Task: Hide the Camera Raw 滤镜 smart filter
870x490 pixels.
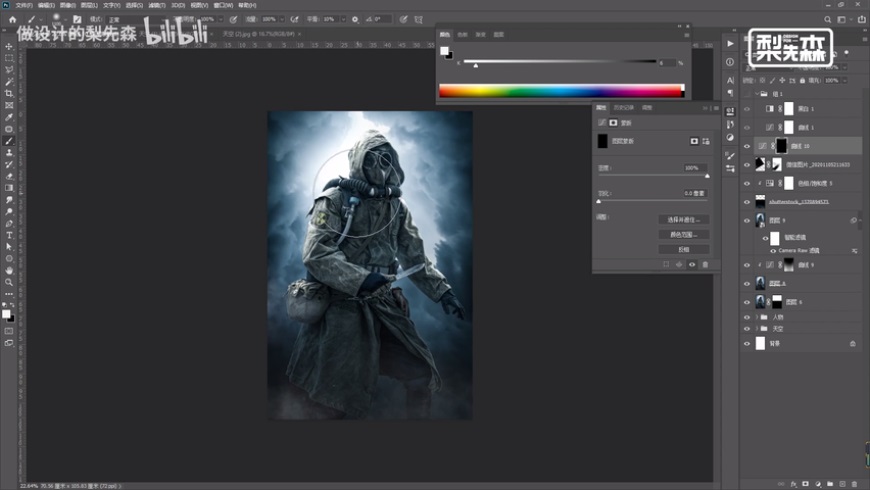Action: (x=773, y=251)
